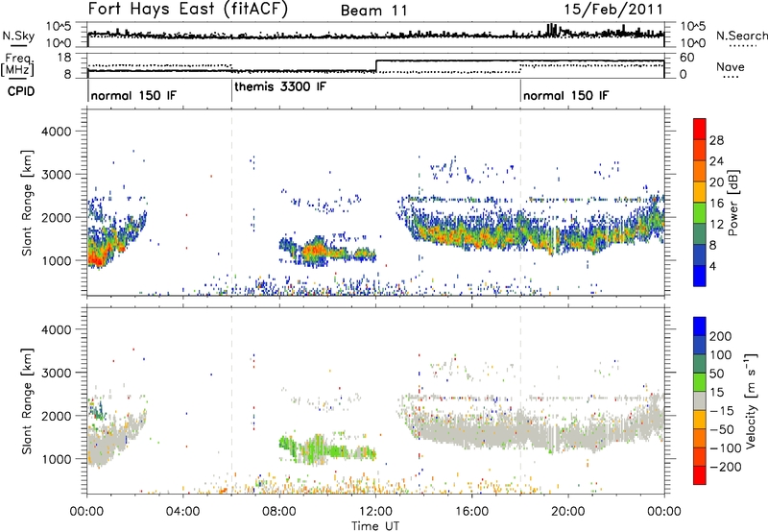The image size is (768, 532).
Task: Click the 'Nave' legend label
Action: pos(731,66)
